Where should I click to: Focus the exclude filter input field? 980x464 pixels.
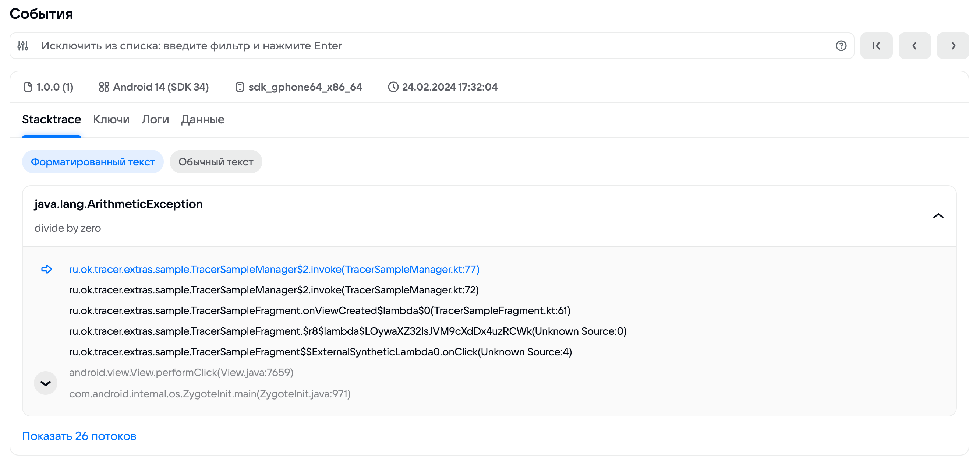tap(418, 46)
